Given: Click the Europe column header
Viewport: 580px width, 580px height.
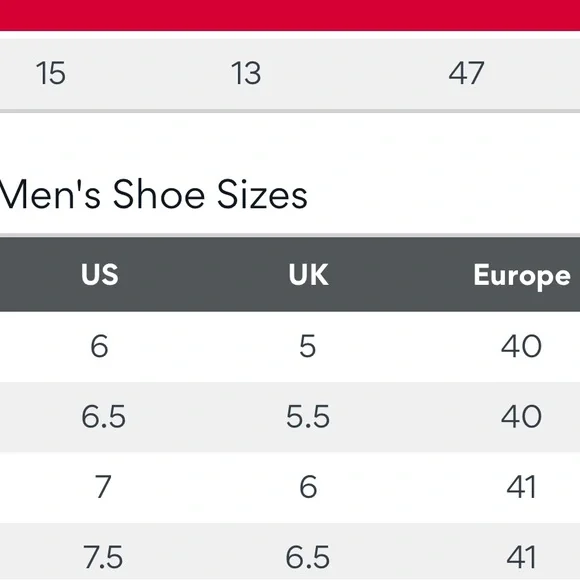Looking at the screenshot, I should click(x=522, y=276).
